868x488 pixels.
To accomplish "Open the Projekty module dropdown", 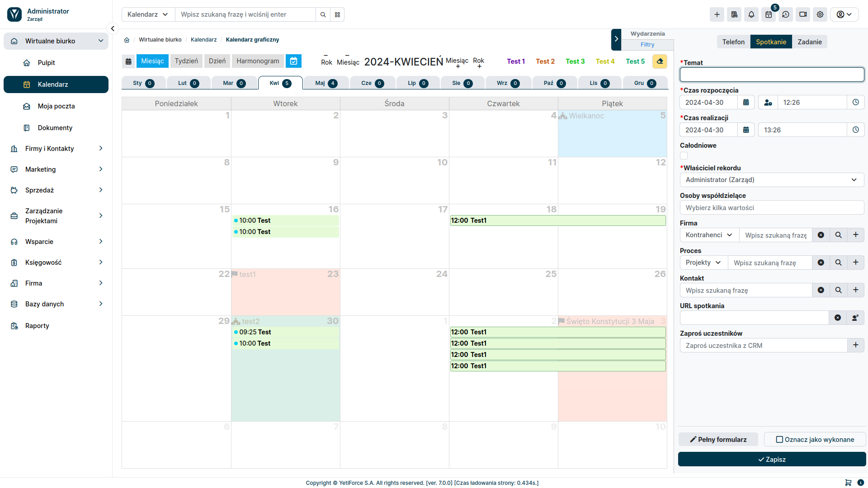I will (x=703, y=263).
